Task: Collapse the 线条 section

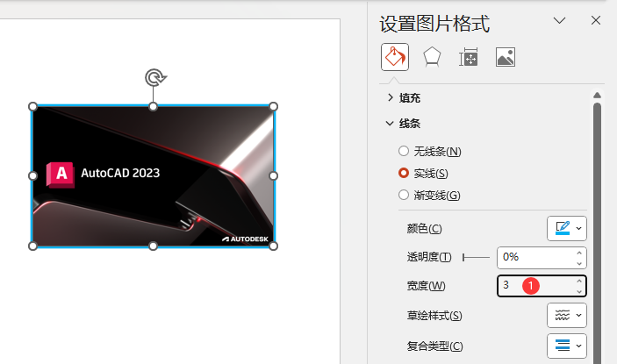Action: point(404,124)
